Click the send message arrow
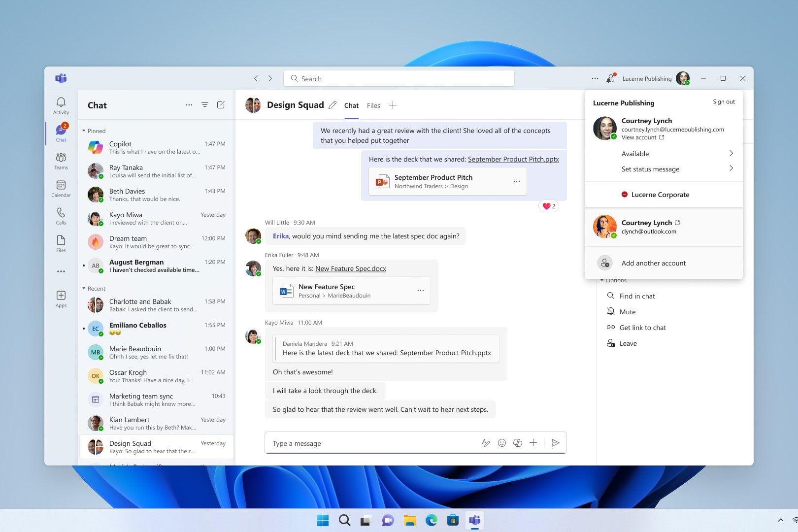Image resolution: width=798 pixels, height=532 pixels. [x=555, y=443]
